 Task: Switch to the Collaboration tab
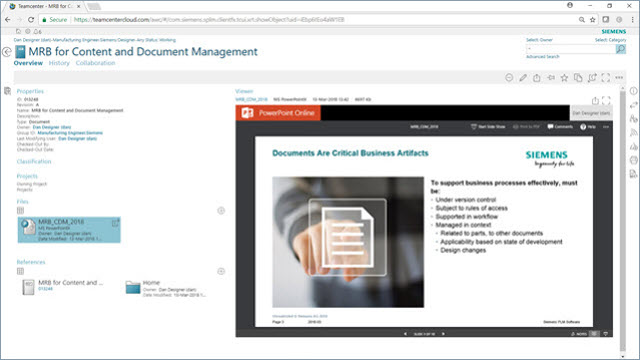(96, 63)
